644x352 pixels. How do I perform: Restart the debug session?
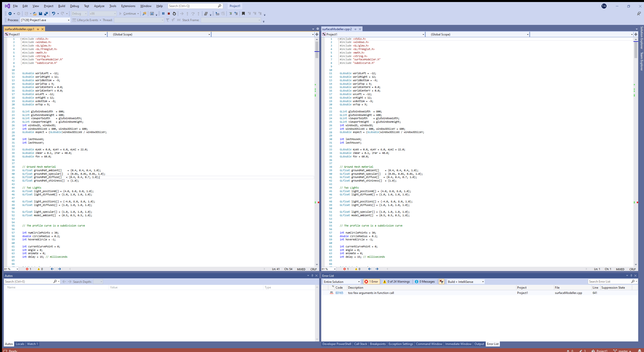pos(174,14)
